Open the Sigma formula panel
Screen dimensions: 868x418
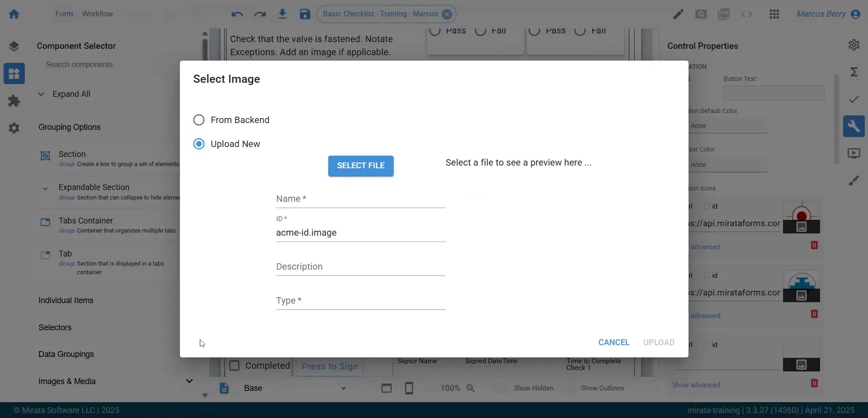[x=854, y=71]
